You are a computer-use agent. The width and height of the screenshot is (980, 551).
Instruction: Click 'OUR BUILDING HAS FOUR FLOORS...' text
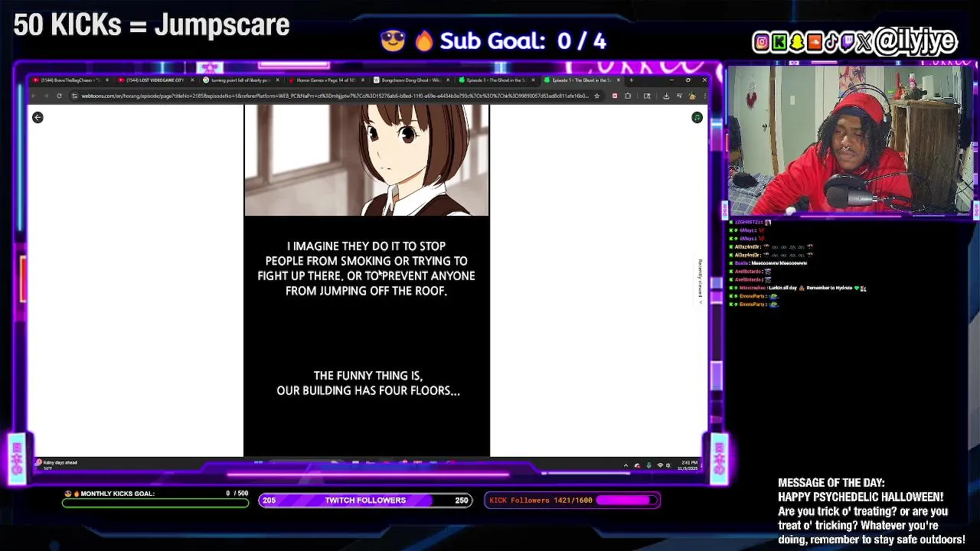click(368, 390)
